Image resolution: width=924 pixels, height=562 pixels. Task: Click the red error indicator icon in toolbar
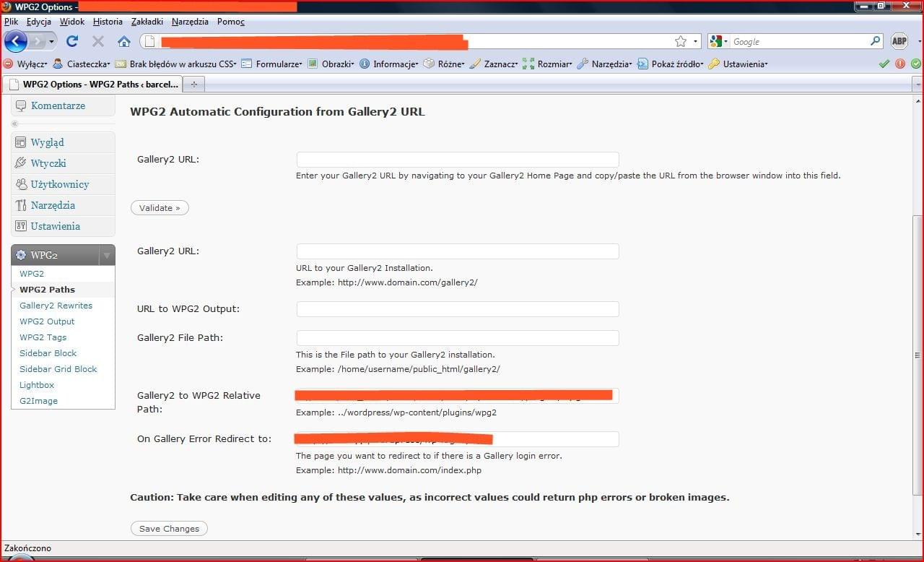(900, 64)
